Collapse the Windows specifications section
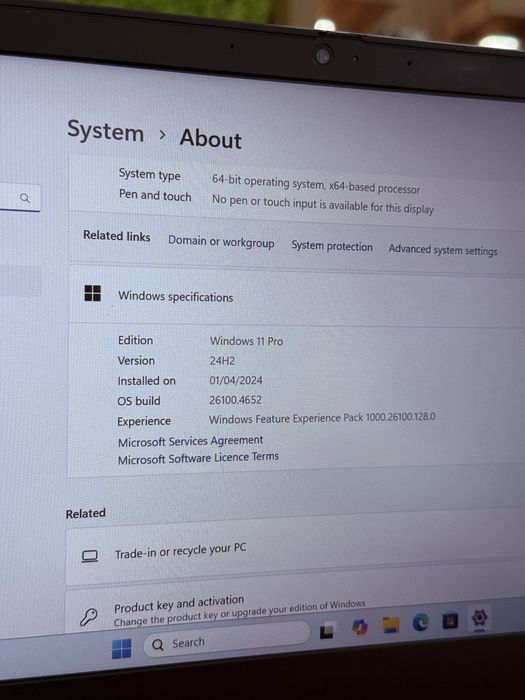 297,296
